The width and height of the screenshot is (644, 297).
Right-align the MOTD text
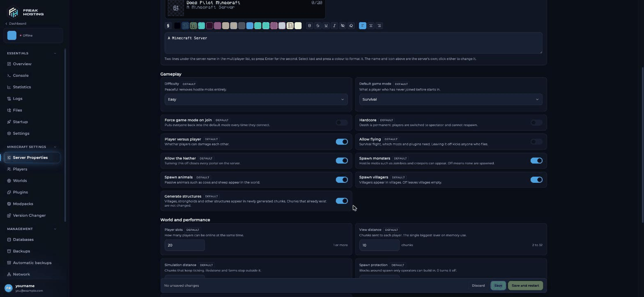(x=379, y=25)
